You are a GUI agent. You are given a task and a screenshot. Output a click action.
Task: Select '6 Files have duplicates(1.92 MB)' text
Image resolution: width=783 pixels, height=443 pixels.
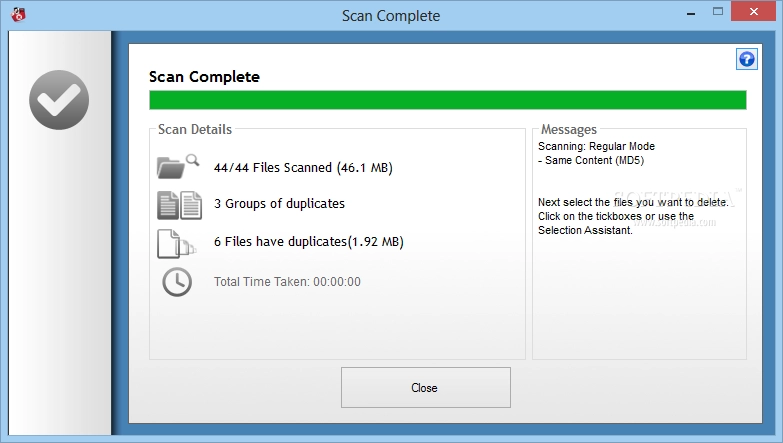309,242
